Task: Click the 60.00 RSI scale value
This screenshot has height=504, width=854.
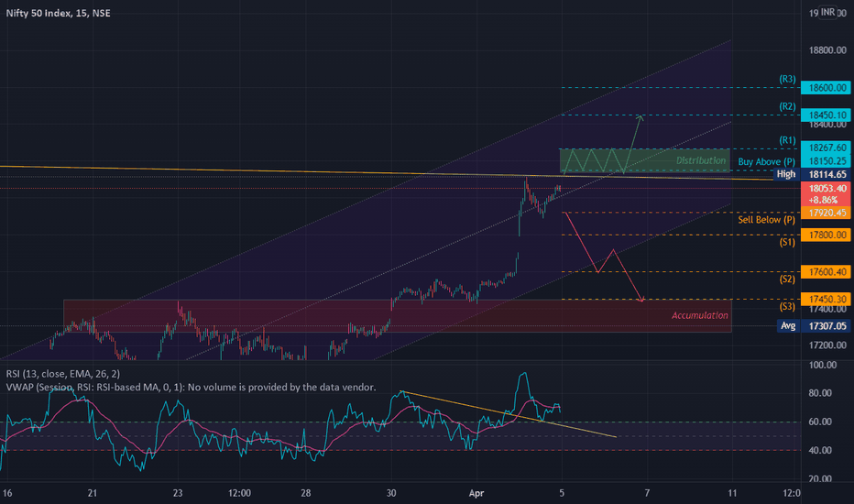Action: tap(820, 422)
